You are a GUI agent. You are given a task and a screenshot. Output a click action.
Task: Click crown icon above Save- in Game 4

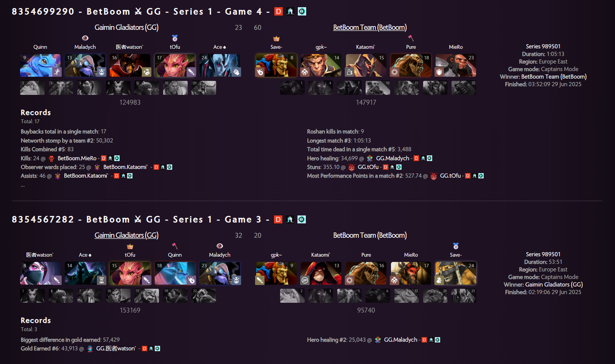point(276,39)
